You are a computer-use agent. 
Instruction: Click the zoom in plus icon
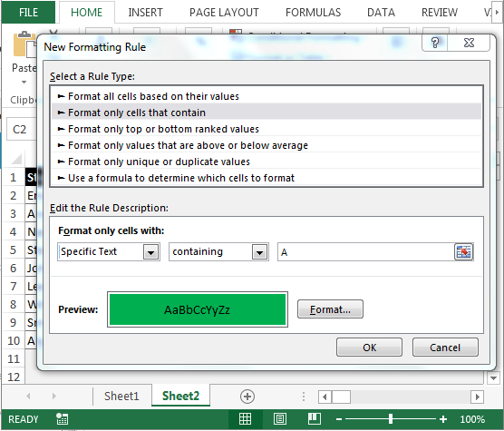(x=443, y=419)
